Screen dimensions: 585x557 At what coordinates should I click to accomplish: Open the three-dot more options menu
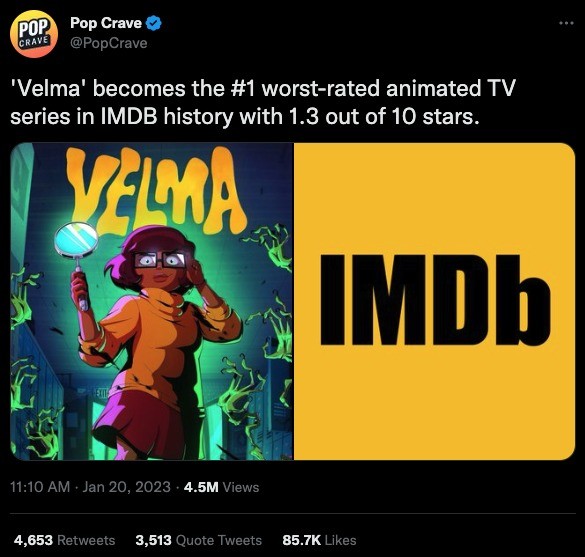[x=566, y=23]
